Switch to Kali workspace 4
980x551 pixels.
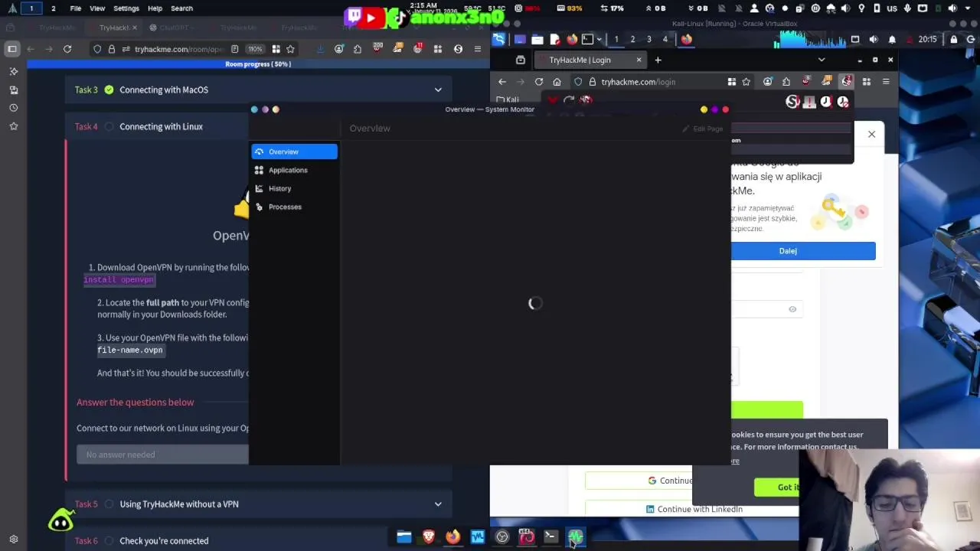click(x=665, y=39)
